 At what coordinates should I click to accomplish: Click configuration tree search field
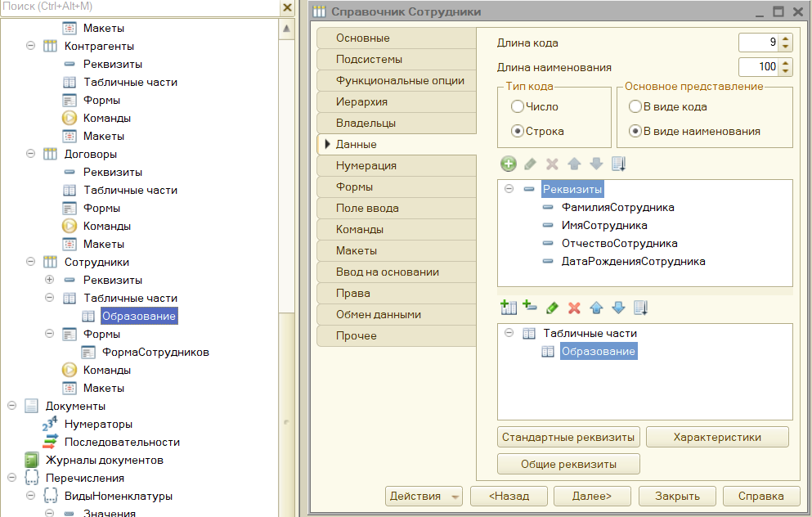click(140, 7)
